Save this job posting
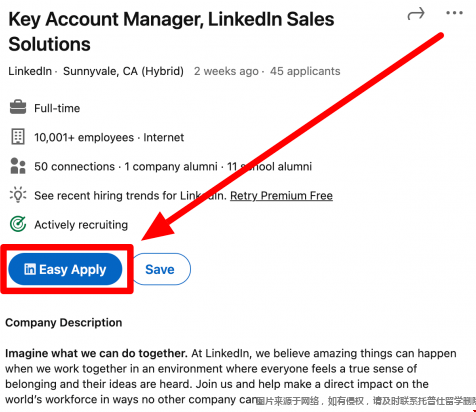The width and height of the screenshot is (476, 412). (x=162, y=269)
